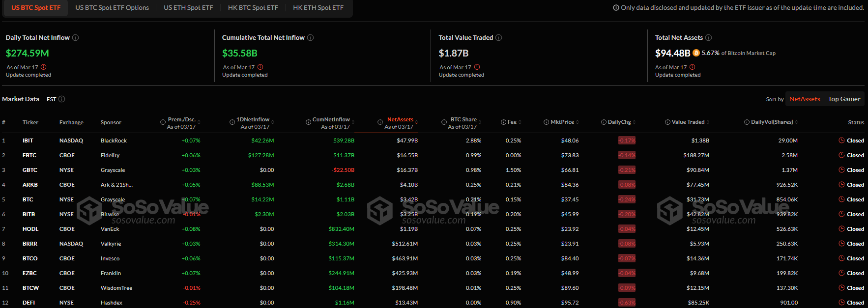Open HK BTC Spot ETF tab

click(253, 8)
